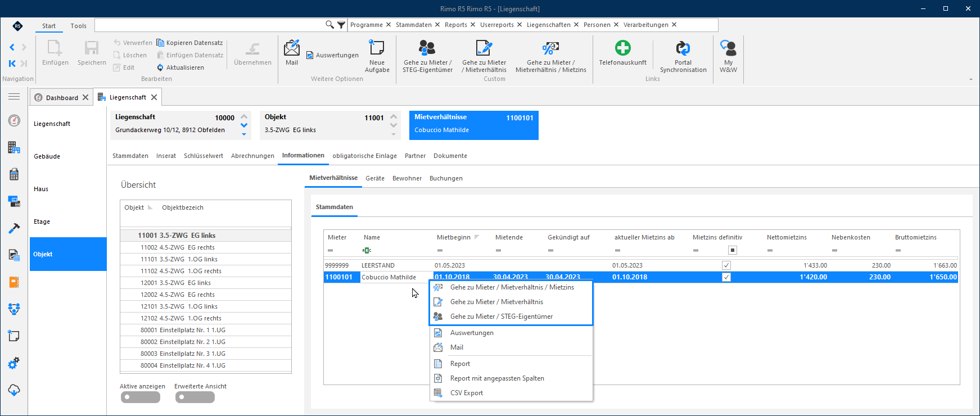
Task: Select Report mit angepassten Spalten menu entry
Action: click(497, 378)
